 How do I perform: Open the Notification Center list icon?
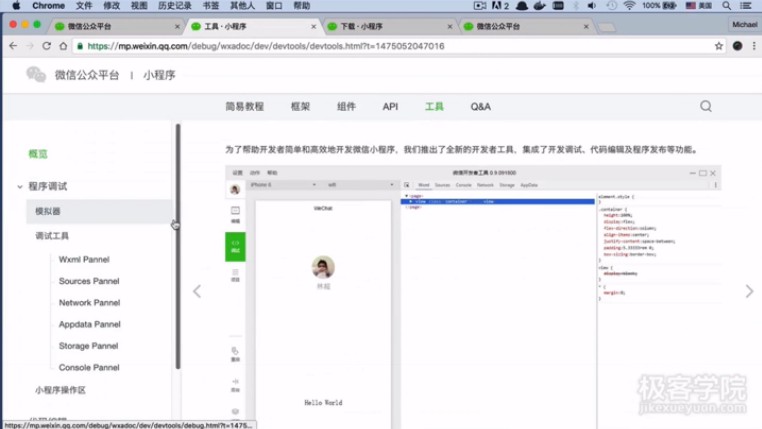pyautogui.click(x=745, y=6)
